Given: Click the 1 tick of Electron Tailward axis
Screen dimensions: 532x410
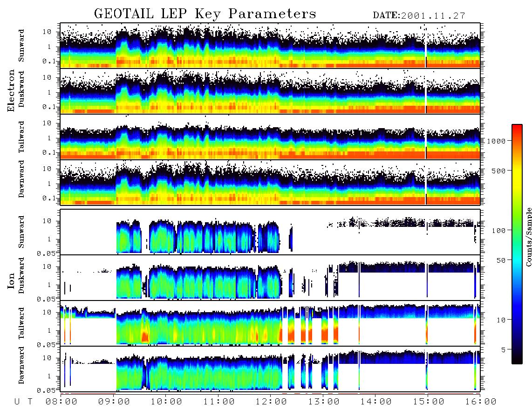Looking at the screenshot, I should pyautogui.click(x=49, y=138).
